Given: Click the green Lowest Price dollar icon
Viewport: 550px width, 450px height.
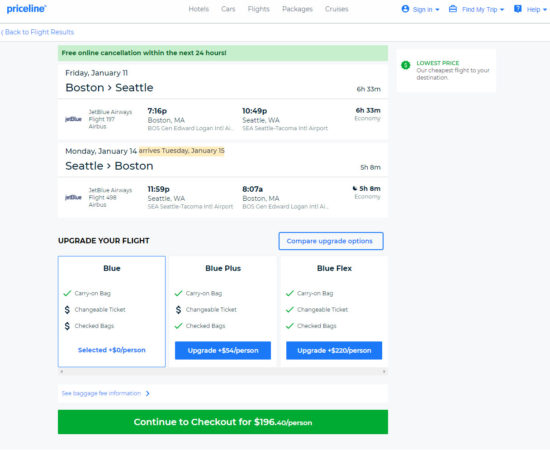Looking at the screenshot, I should pyautogui.click(x=406, y=65).
